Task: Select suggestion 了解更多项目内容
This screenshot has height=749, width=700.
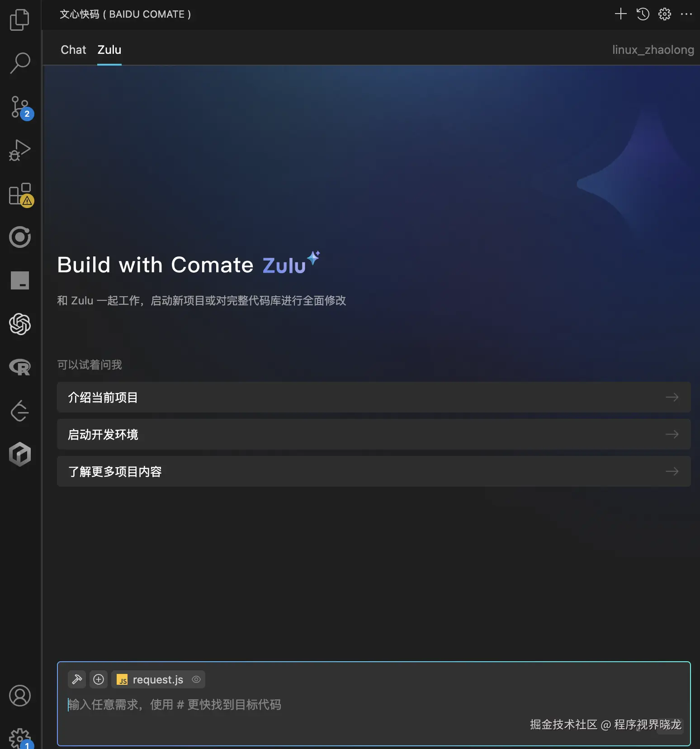Action: point(374,471)
